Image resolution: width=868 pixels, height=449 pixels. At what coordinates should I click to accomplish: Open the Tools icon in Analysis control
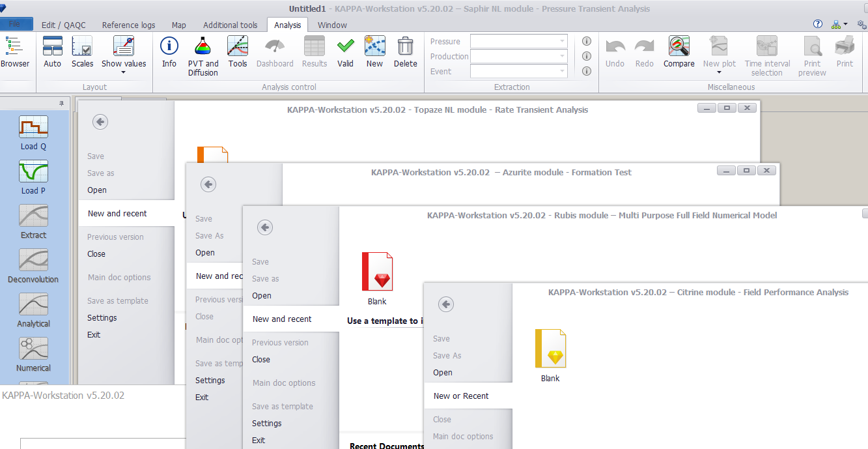(x=238, y=52)
